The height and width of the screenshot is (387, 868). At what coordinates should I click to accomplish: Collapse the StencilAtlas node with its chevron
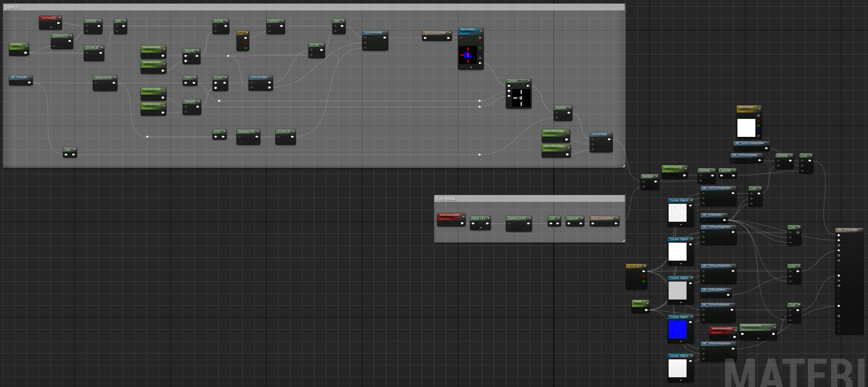pyautogui.click(x=481, y=31)
